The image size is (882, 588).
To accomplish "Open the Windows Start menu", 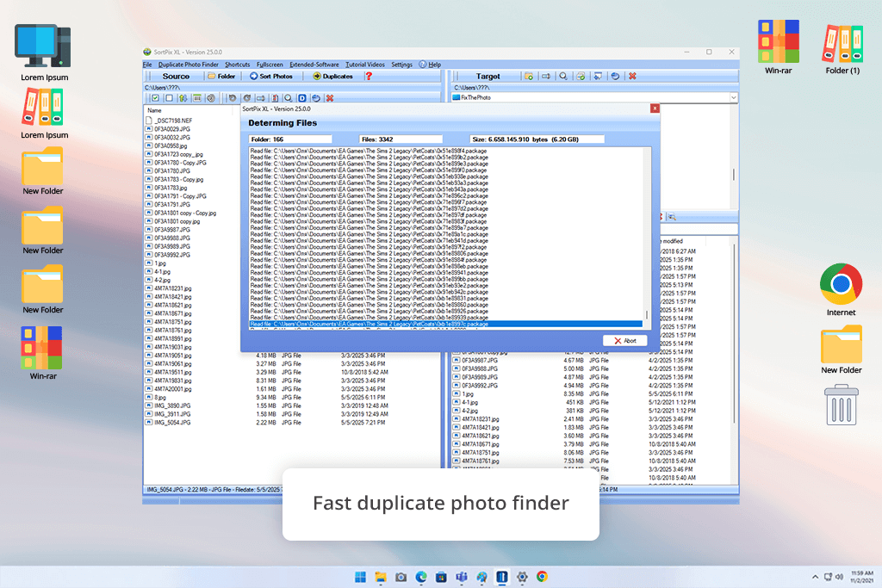I will pyautogui.click(x=361, y=577).
